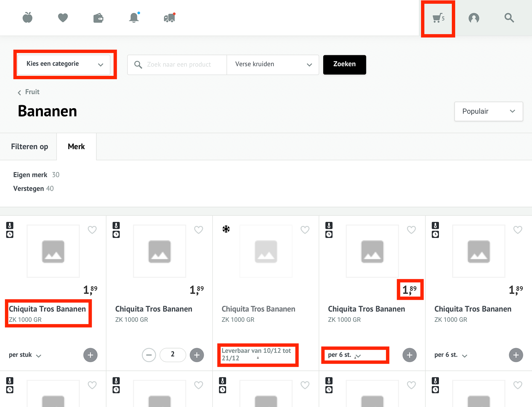Image resolution: width=532 pixels, height=407 pixels.
Task: Click the magnifier icon in the top-right header
Action: [509, 18]
